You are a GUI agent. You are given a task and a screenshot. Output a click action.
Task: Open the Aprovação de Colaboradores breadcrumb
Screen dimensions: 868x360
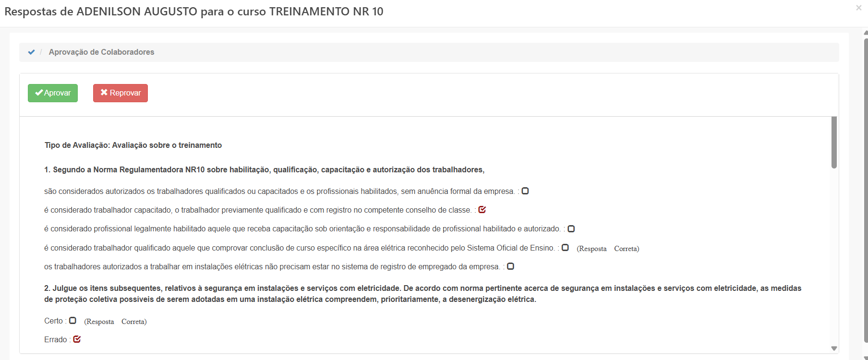[x=101, y=52]
